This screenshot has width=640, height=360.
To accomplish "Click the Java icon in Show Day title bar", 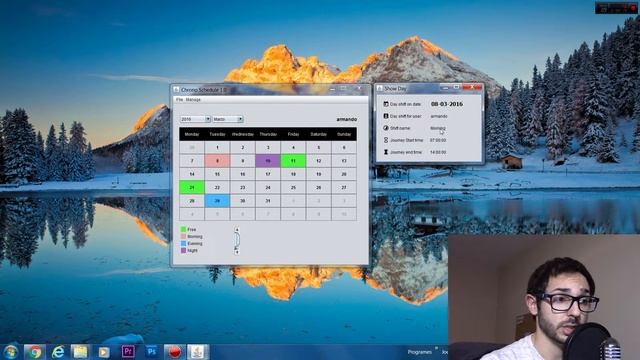I will pos(380,88).
